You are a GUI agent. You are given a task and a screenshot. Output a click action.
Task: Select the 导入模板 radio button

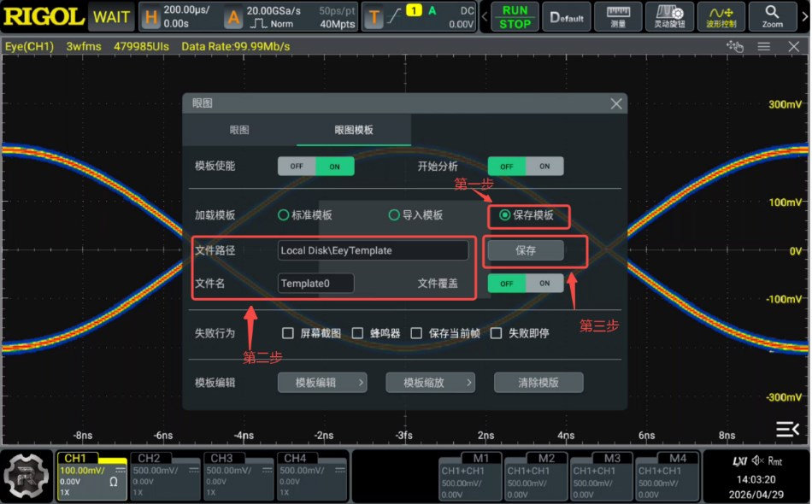pyautogui.click(x=394, y=214)
